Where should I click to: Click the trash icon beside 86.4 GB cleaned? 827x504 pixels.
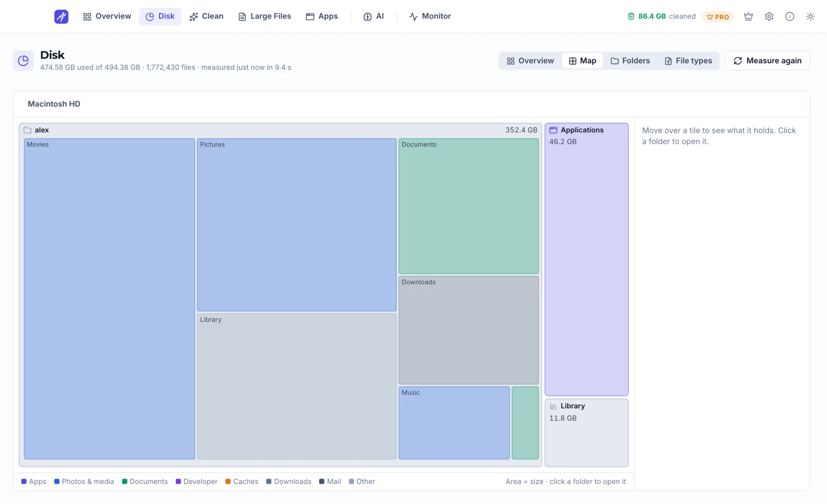click(631, 16)
